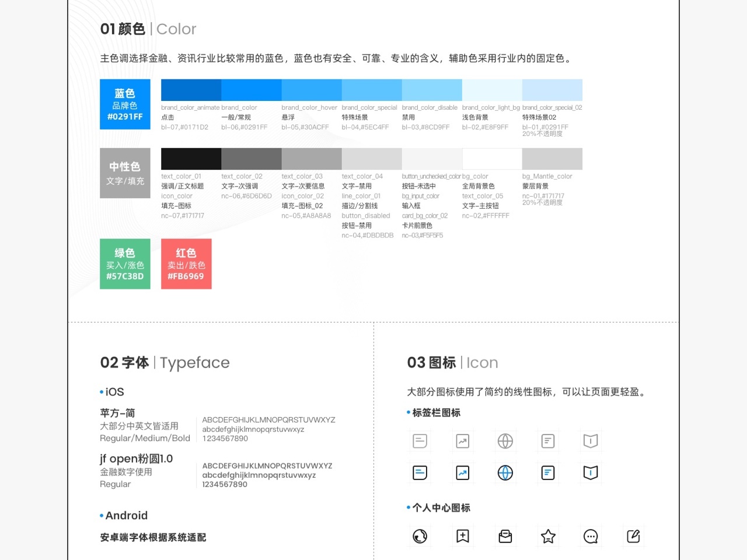The height and width of the screenshot is (560, 747).
Task: Select the blue brand color #0291FF tile
Action: [125, 104]
